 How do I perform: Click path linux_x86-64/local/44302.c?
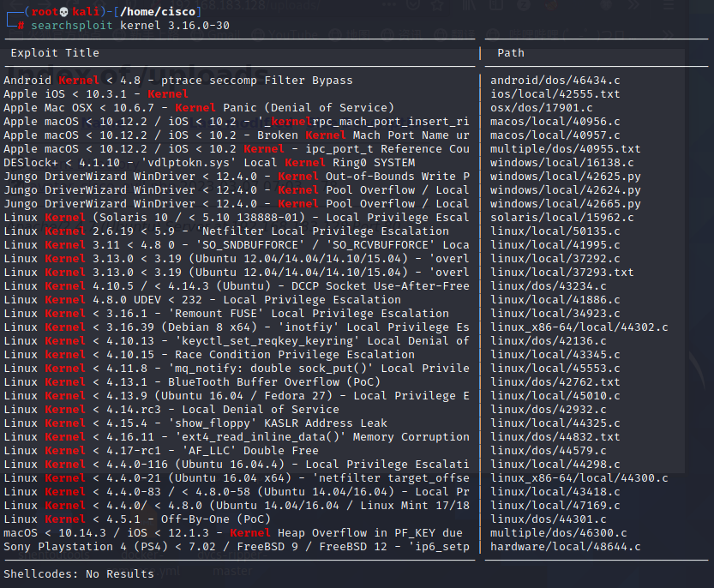tap(579, 327)
